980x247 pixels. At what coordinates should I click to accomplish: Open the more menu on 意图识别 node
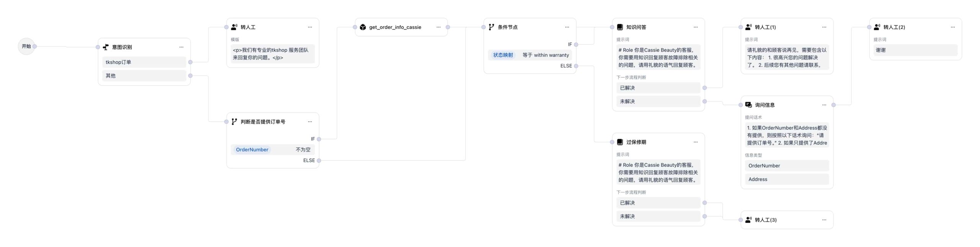click(181, 47)
